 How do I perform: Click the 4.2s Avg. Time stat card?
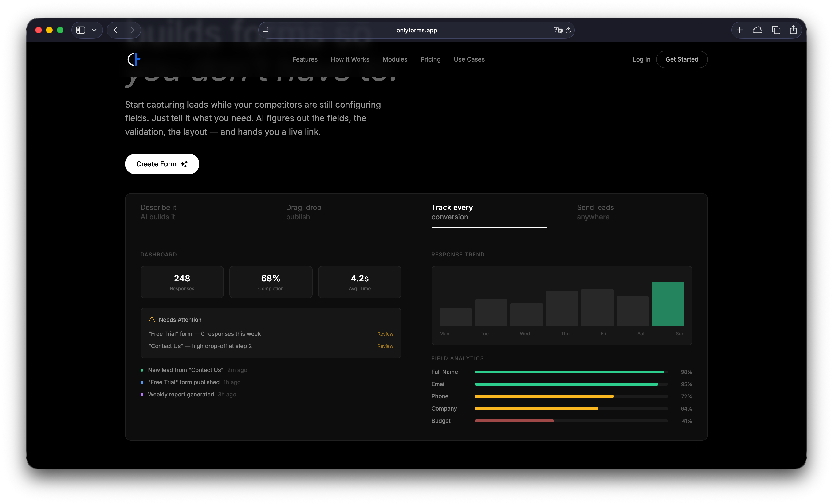click(x=360, y=282)
